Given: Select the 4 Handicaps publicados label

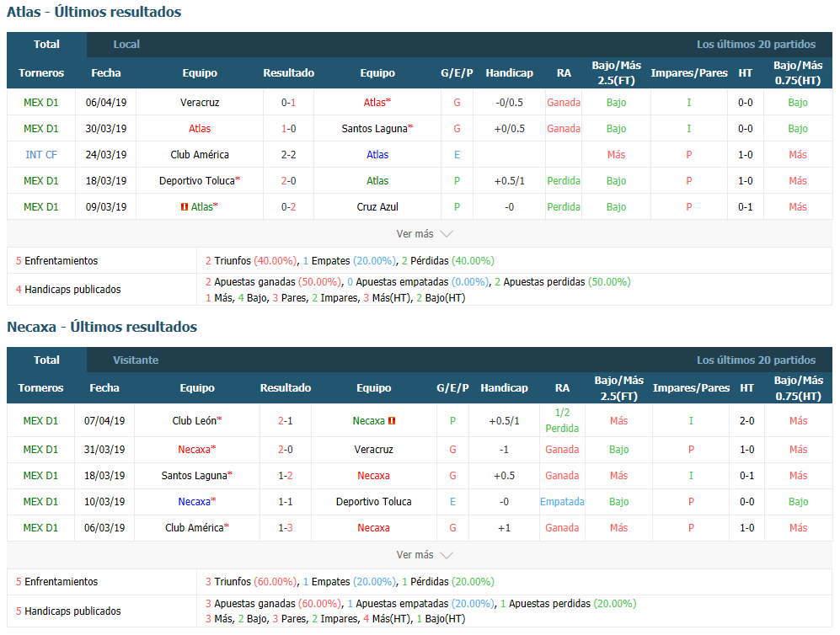Looking at the screenshot, I should 68,289.
